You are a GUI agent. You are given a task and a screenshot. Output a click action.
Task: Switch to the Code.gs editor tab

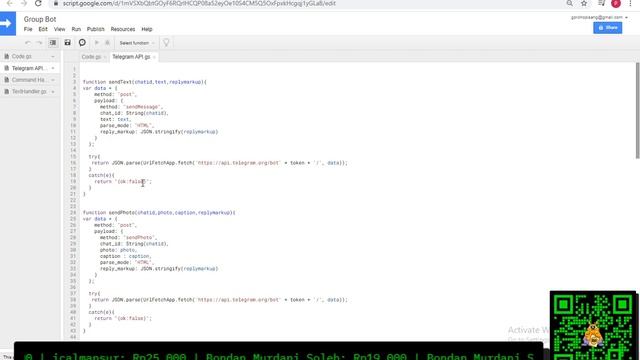(91, 57)
